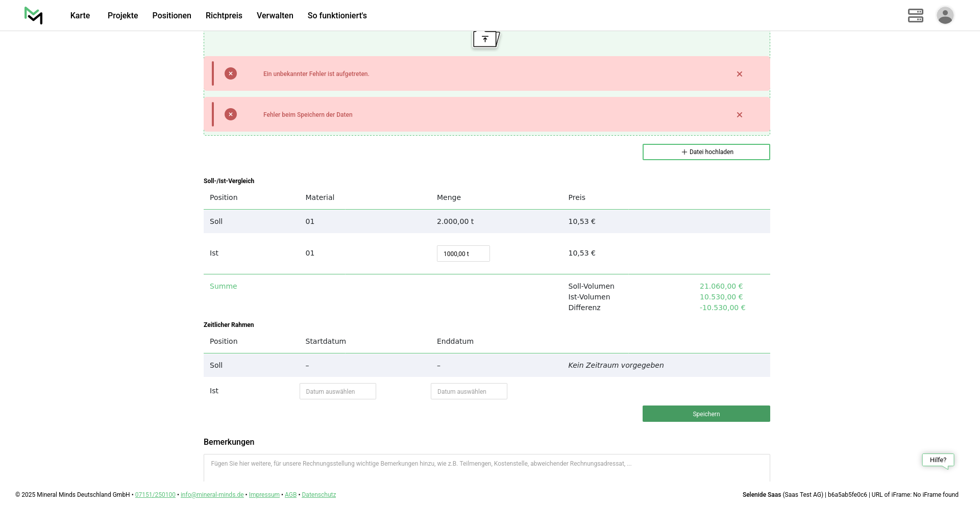Viewport: 980px width, 507px height.
Task: Click the error icon beside save error message
Action: click(231, 115)
